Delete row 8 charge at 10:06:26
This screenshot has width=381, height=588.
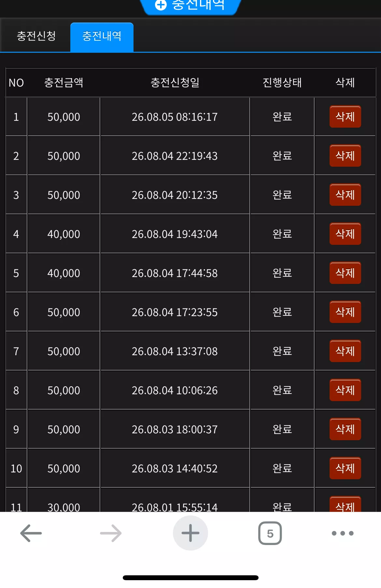click(x=345, y=390)
